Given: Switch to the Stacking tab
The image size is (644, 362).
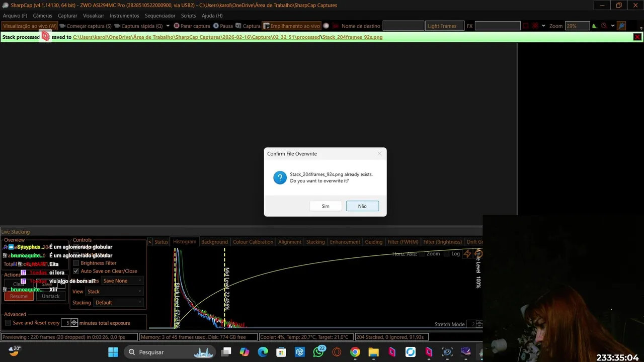Looking at the screenshot, I should (315, 242).
